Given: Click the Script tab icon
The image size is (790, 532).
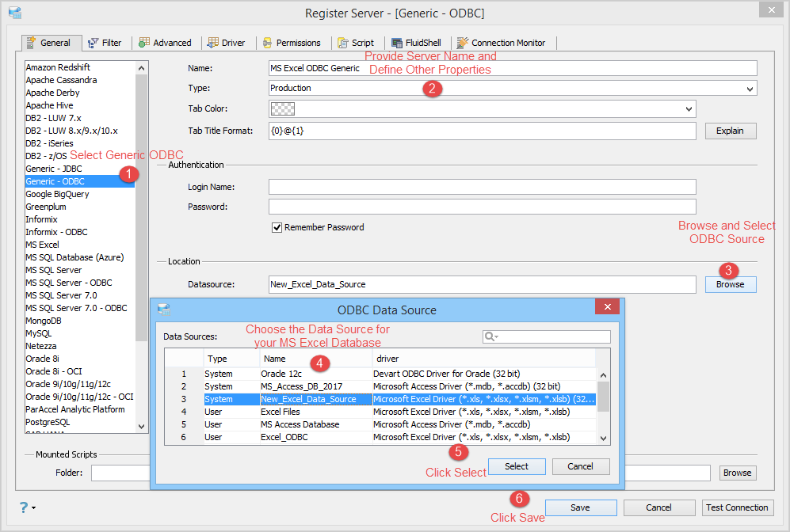Looking at the screenshot, I should 342,43.
